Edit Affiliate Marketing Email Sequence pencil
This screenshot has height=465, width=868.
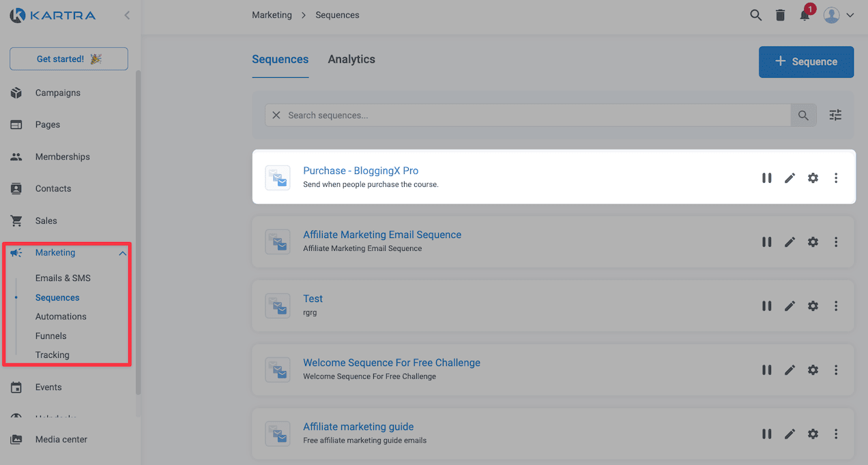coord(790,242)
